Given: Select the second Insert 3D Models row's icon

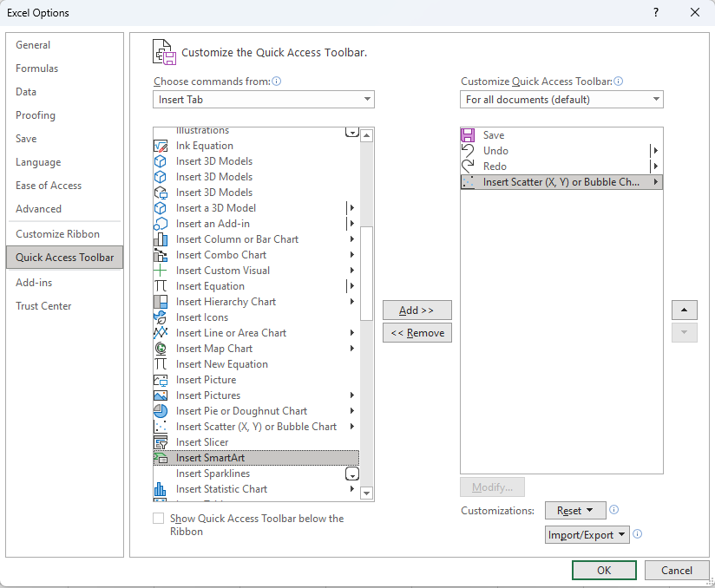Looking at the screenshot, I should pyautogui.click(x=161, y=177).
